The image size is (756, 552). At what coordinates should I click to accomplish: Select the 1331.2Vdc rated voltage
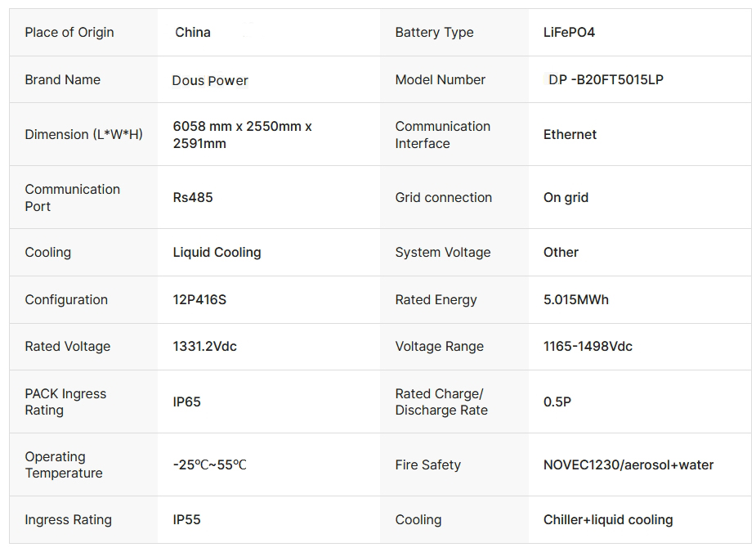coord(204,346)
